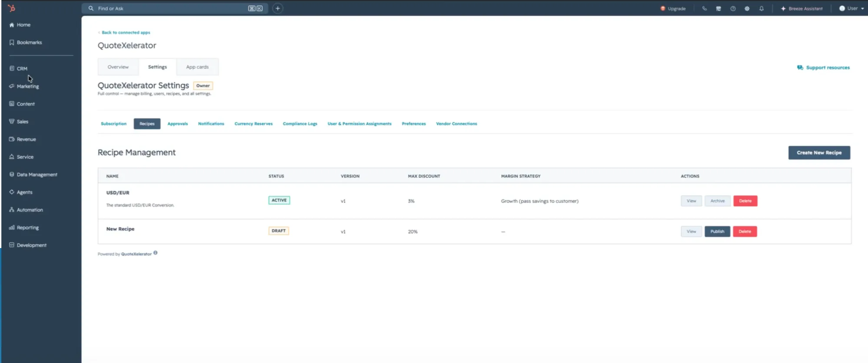Open the help question mark icon
This screenshot has height=363, width=868.
pos(733,8)
